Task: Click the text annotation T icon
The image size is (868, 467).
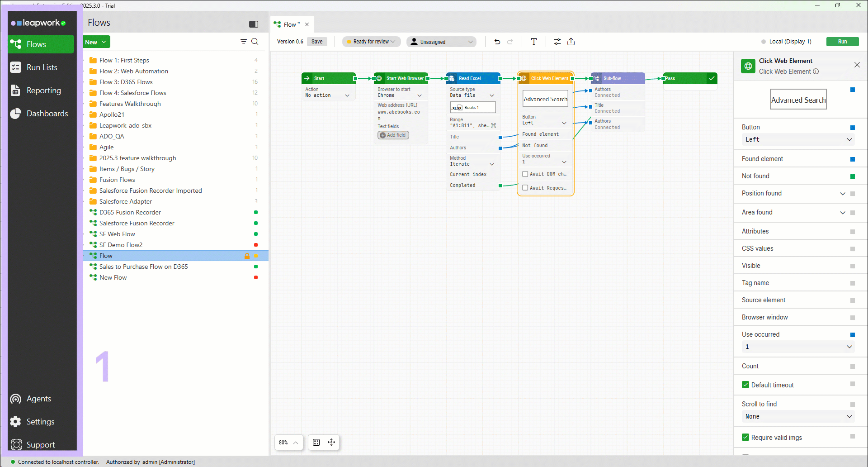Action: (x=534, y=42)
